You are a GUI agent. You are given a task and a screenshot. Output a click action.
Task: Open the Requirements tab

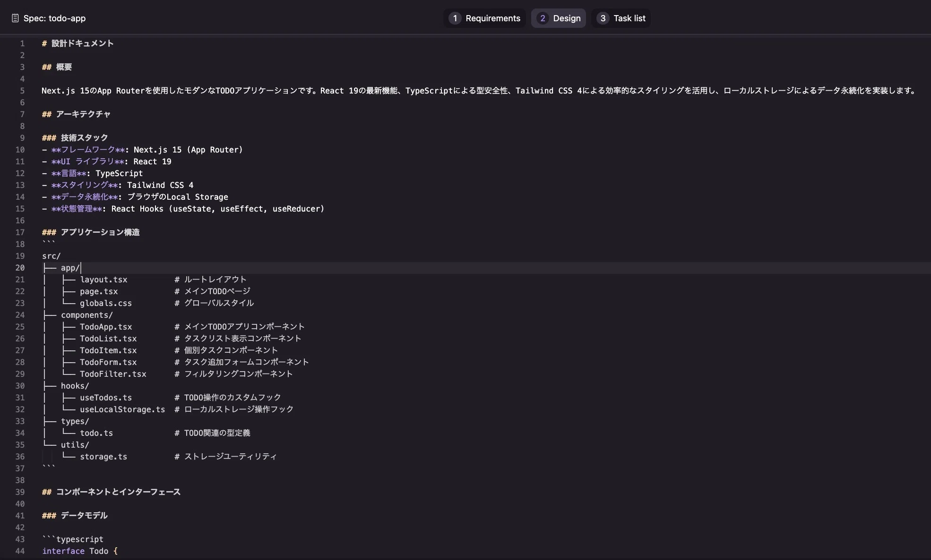pyautogui.click(x=484, y=18)
